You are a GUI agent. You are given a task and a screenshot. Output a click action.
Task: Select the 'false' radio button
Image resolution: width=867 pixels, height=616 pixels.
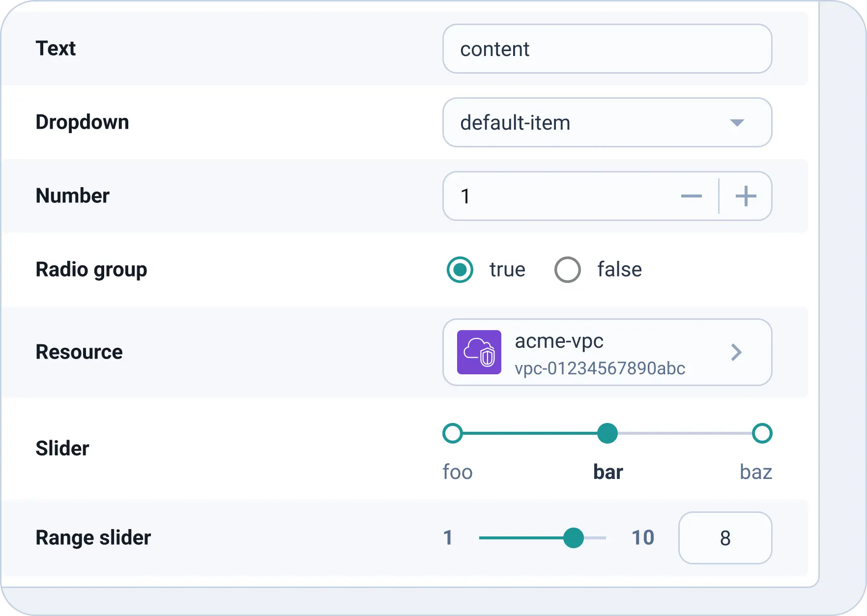tap(567, 270)
